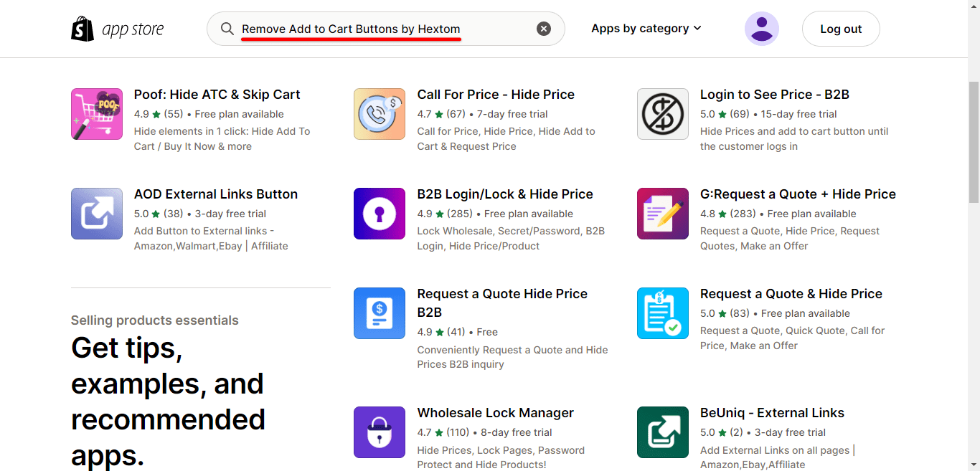Screen dimensions: 980x471
Task: Open Login to See Price app icon
Action: tap(663, 114)
